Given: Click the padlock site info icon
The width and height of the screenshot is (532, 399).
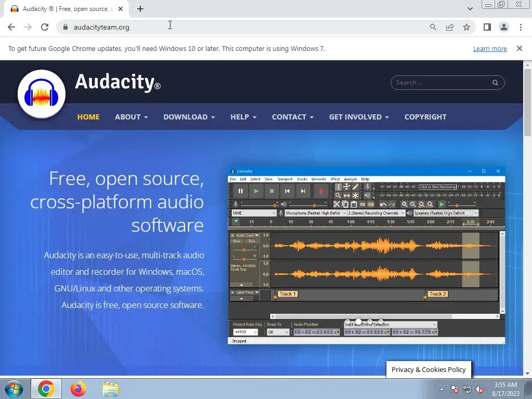Looking at the screenshot, I should point(65,27).
